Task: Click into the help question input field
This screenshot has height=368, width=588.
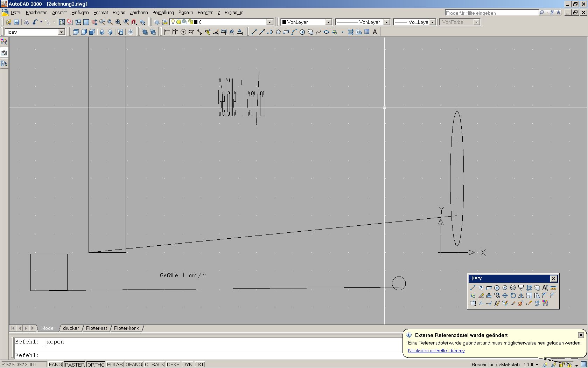Action: (491, 13)
